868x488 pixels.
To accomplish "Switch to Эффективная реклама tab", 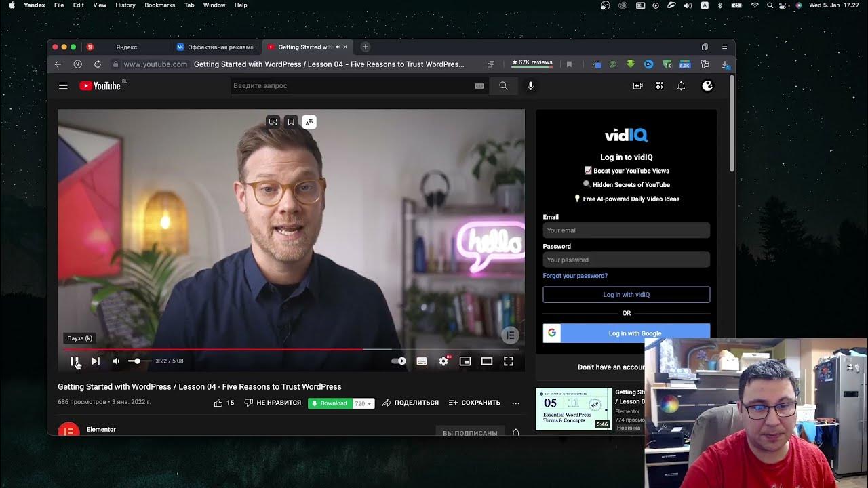I will 216,47.
